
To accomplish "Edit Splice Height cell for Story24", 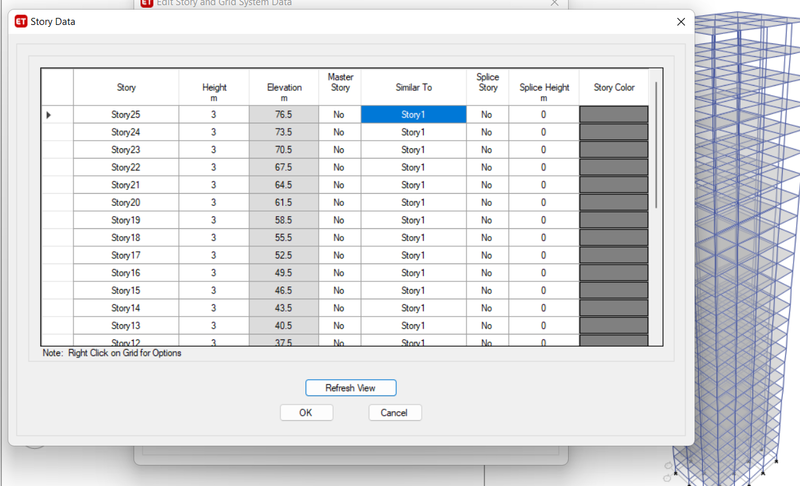I will click(x=544, y=132).
